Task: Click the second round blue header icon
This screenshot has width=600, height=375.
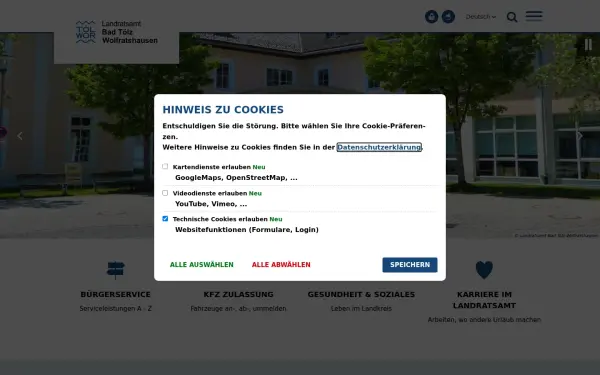Action: pos(448,17)
